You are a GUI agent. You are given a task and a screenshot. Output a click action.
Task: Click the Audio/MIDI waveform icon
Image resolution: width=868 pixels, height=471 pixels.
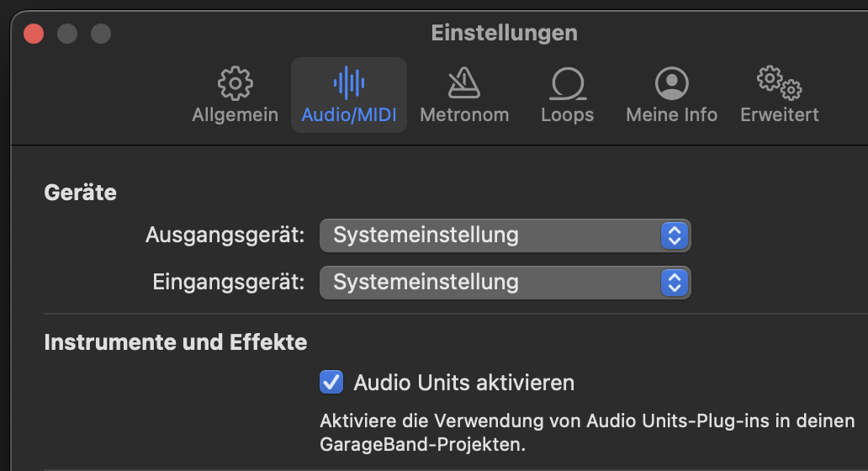point(349,82)
